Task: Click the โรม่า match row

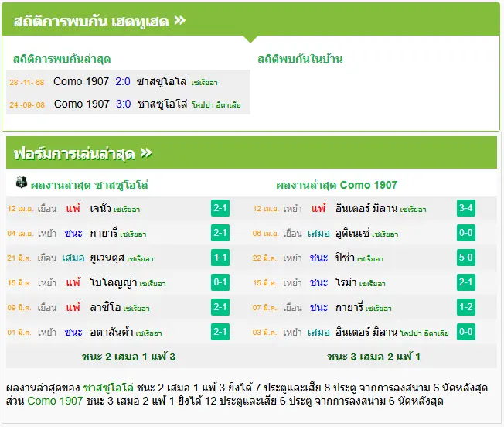Action: point(364,282)
